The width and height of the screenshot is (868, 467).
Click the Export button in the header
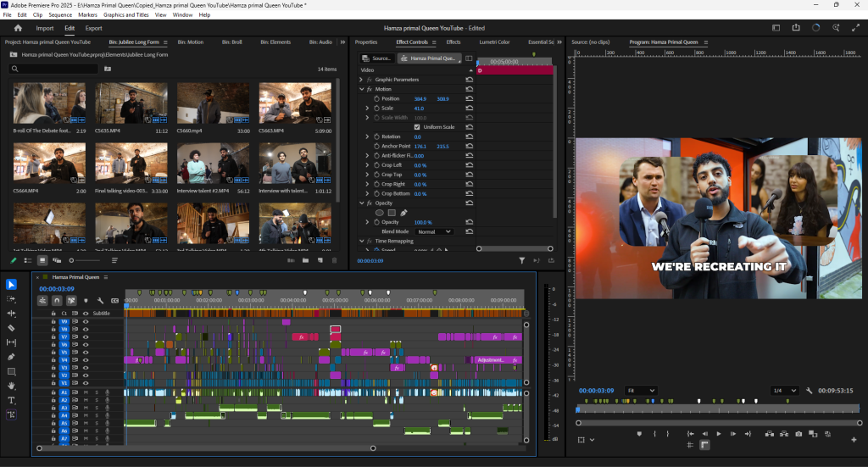[x=93, y=28]
